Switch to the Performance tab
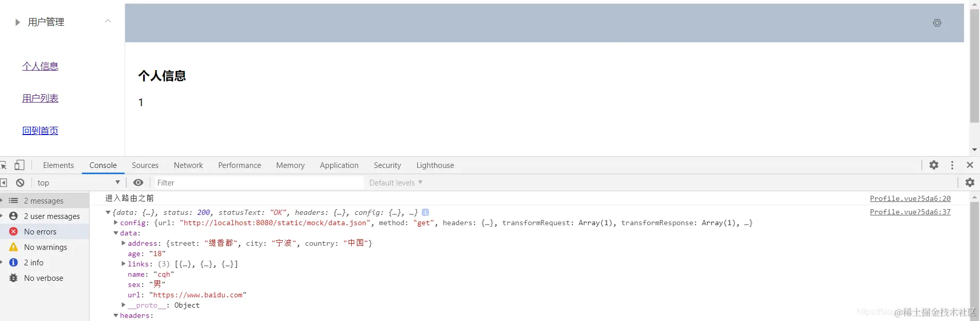The height and width of the screenshot is (321, 980). pyautogui.click(x=239, y=165)
